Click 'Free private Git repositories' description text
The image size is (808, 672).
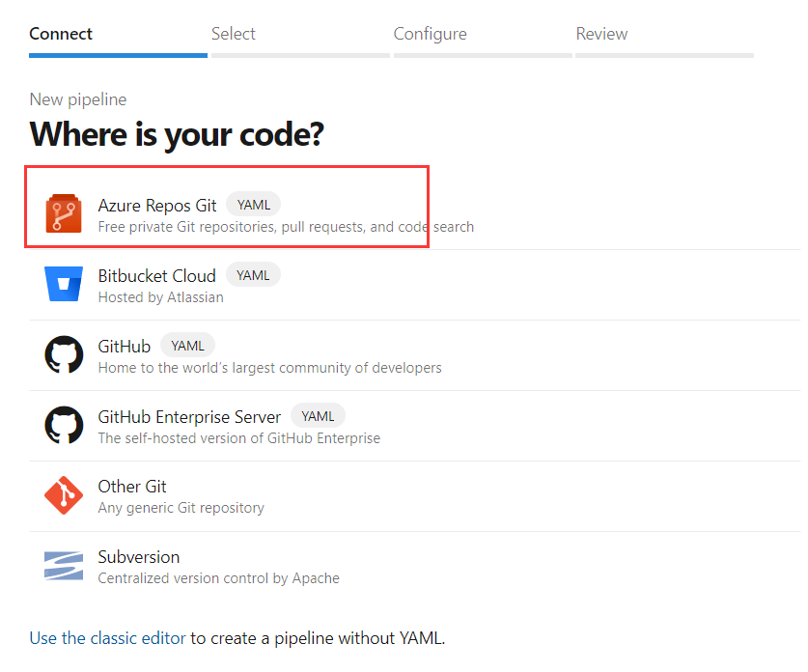pos(286,227)
